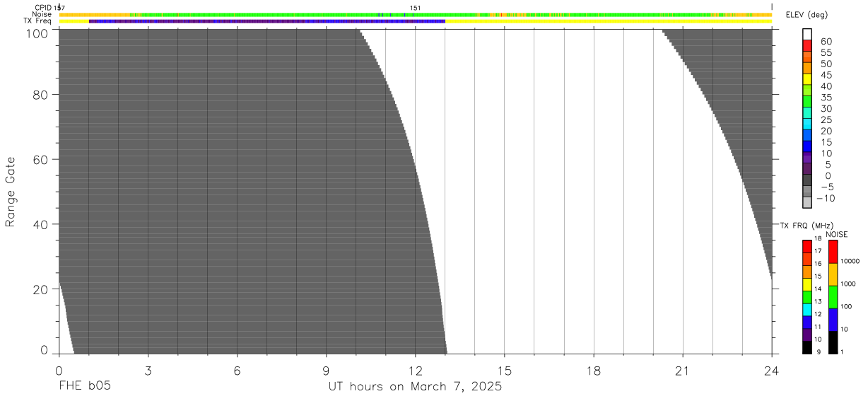Select the 'Range Gate' y-axis label
Screen dimensions: 868x401
(11, 192)
